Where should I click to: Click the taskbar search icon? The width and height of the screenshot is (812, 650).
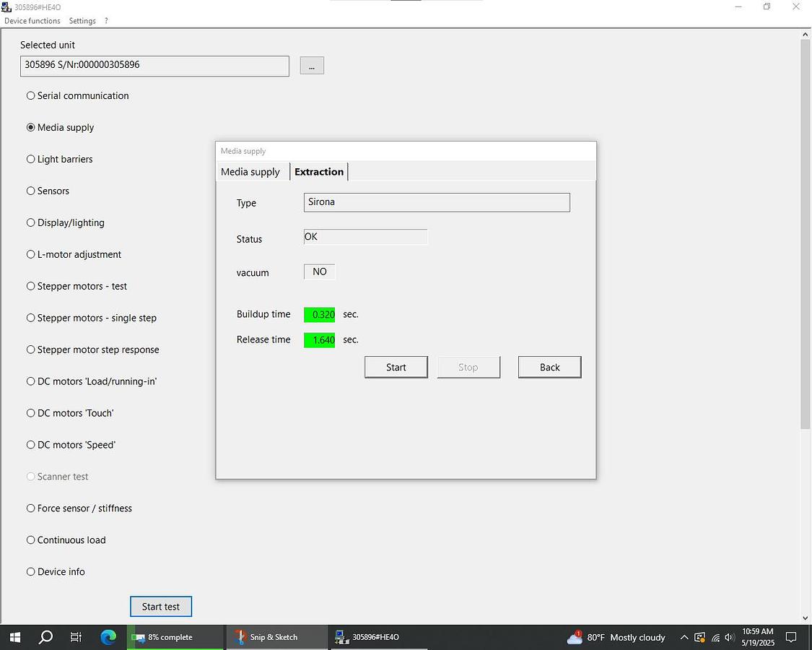45,637
